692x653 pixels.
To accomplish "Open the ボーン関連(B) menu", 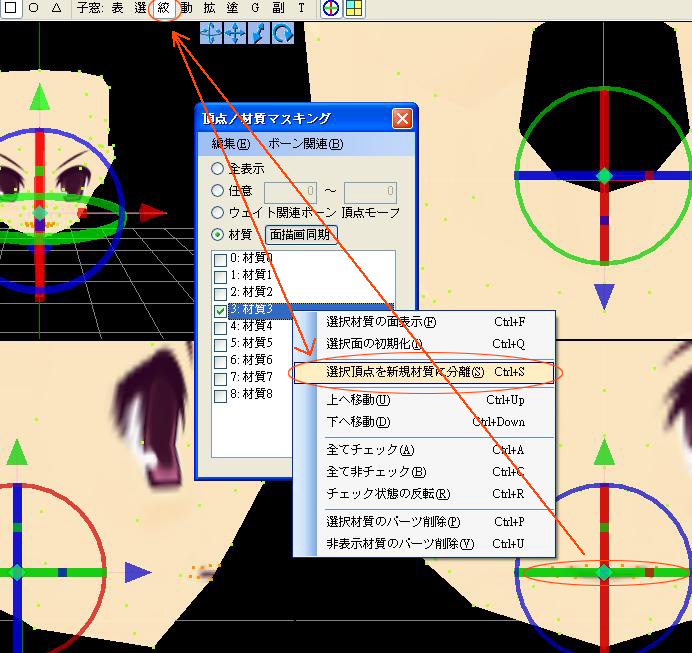I will 305,144.
